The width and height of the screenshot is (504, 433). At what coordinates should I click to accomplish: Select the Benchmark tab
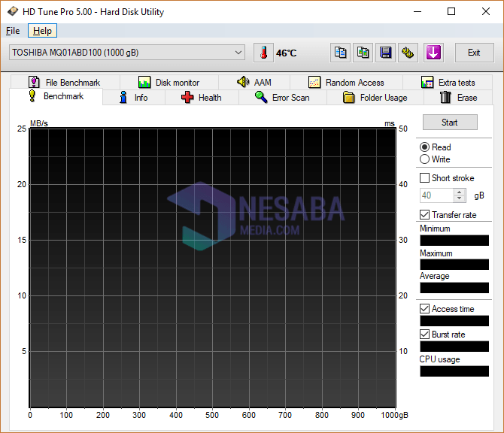coord(56,96)
